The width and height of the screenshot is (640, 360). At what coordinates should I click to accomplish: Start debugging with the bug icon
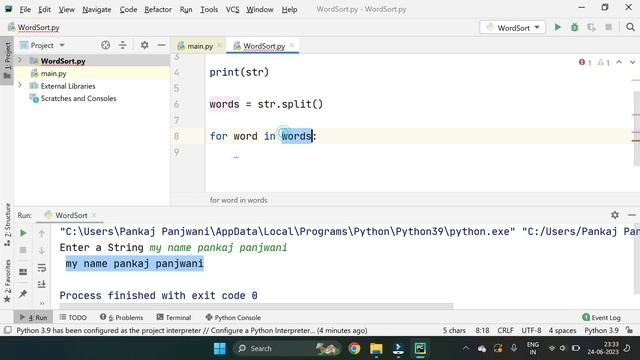coord(574,27)
